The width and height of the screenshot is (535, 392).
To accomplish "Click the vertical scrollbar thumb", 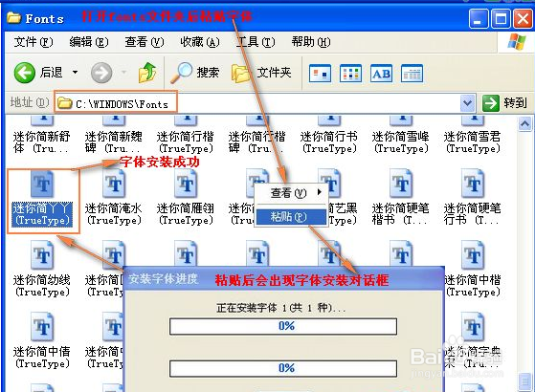I will (524, 381).
